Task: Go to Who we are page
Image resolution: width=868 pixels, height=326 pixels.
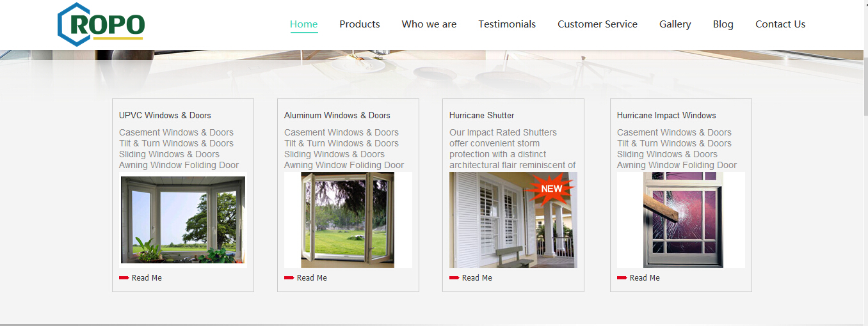Action: pos(429,24)
